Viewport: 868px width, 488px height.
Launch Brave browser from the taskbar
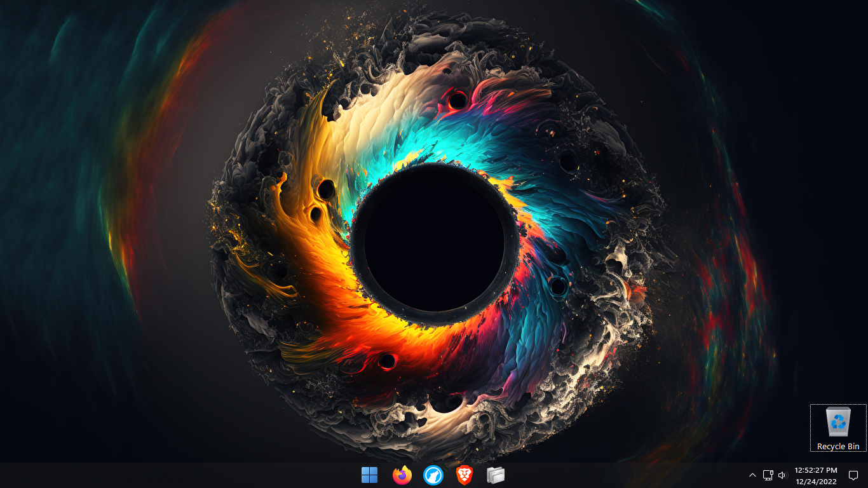465,475
